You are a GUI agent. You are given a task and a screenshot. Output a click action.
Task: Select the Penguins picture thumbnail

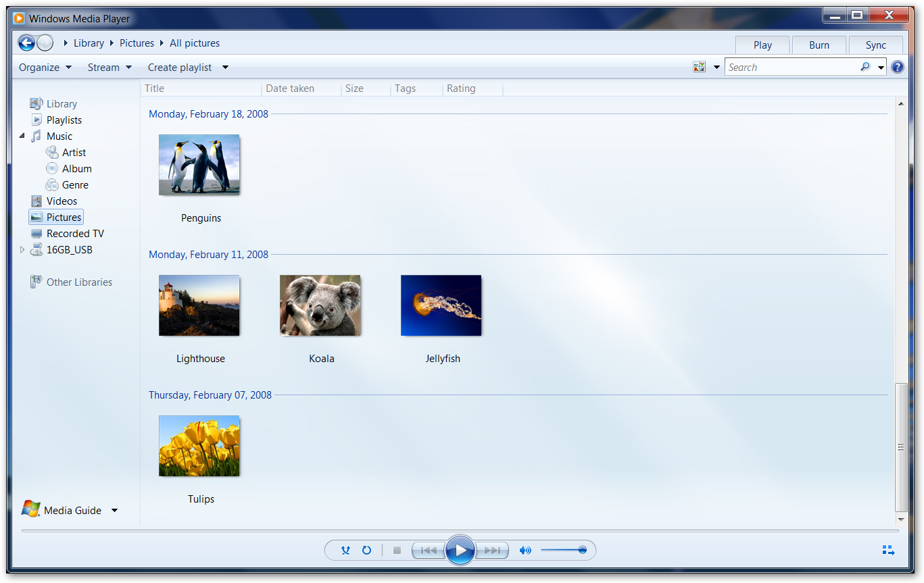[x=199, y=165]
